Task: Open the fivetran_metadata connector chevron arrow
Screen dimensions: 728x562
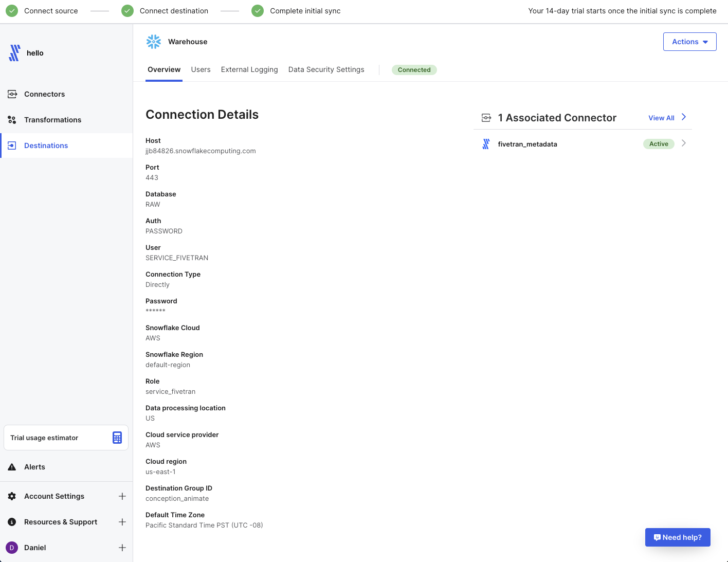Action: coord(684,143)
